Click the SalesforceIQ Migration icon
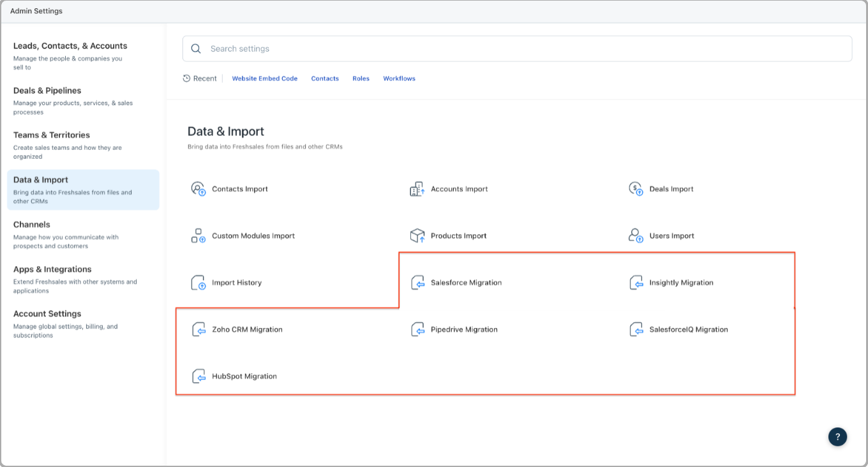Image resolution: width=868 pixels, height=467 pixels. [636, 329]
